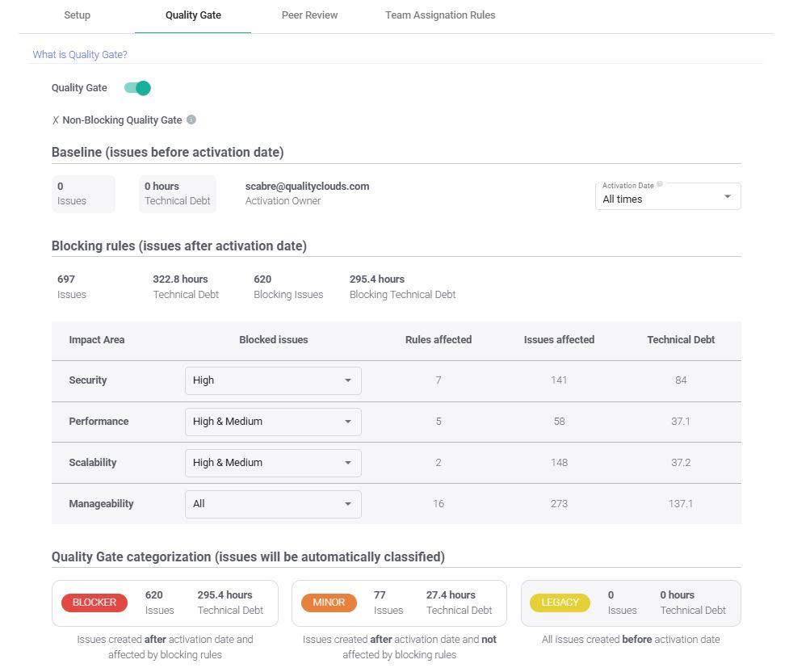Screen dimensions: 789x672
Task: Click the 'What is Quality Gate?' link
Action: (80, 55)
